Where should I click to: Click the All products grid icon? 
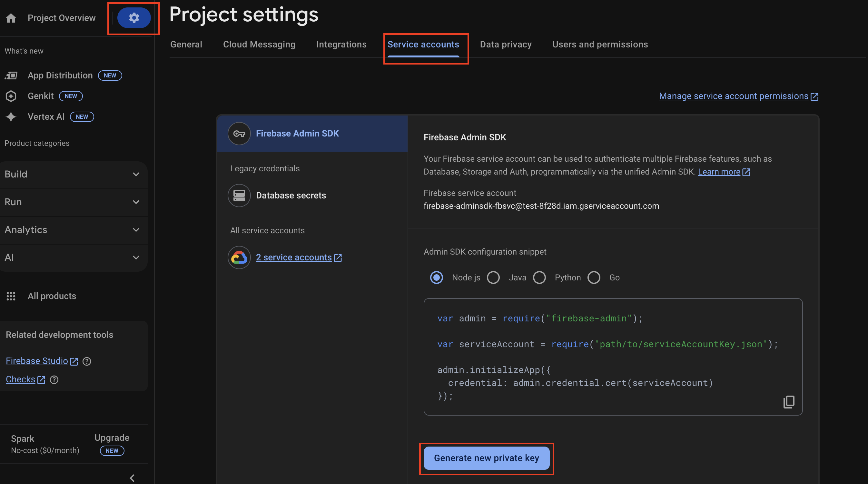coord(11,296)
